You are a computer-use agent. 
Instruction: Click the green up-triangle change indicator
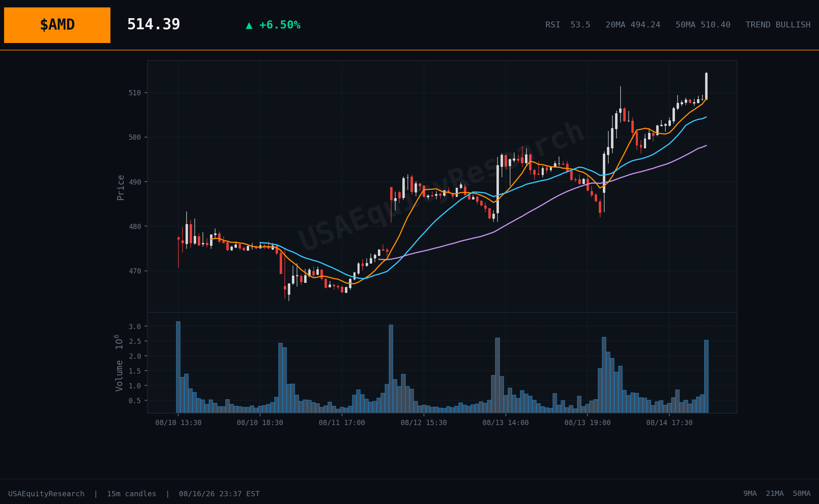coord(249,25)
